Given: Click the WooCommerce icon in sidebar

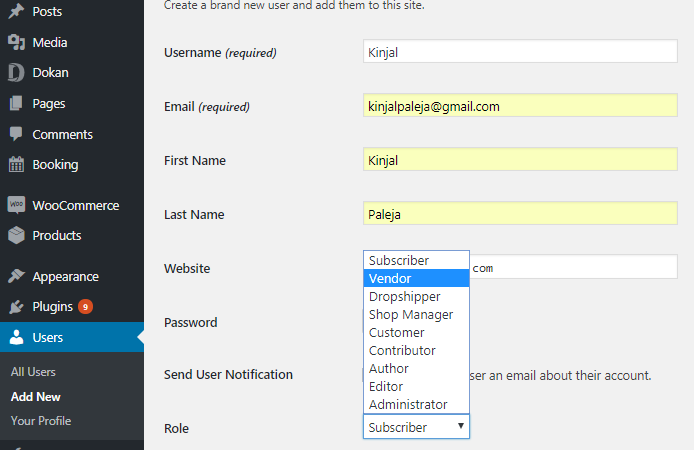Looking at the screenshot, I should pos(16,205).
